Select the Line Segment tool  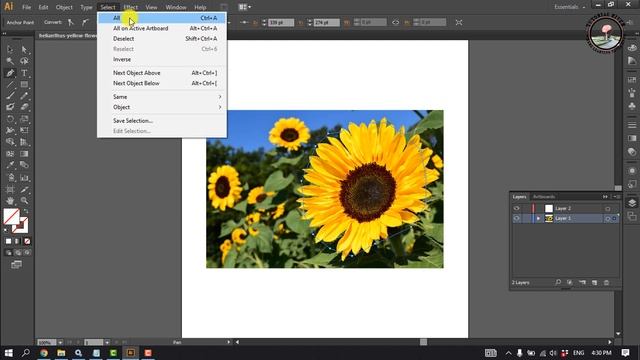(10, 84)
